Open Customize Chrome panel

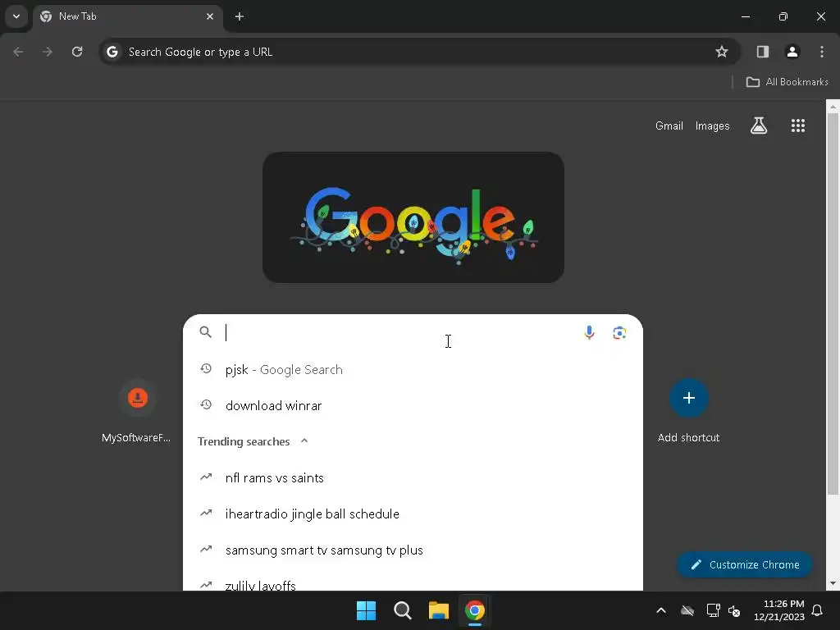[745, 564]
